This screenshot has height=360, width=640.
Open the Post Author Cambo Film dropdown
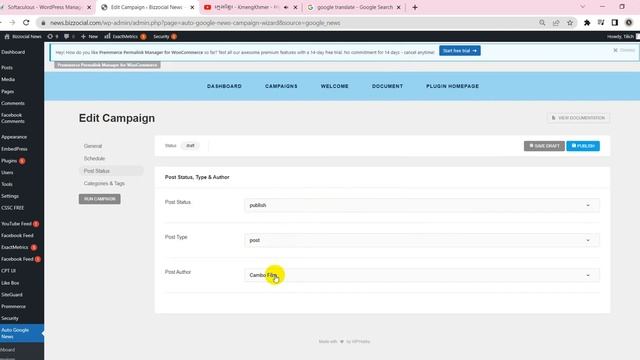pyautogui.click(x=422, y=275)
